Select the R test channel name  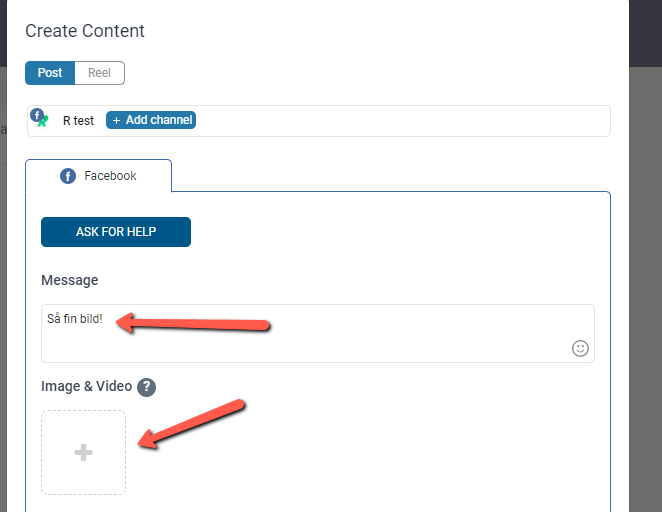click(78, 121)
